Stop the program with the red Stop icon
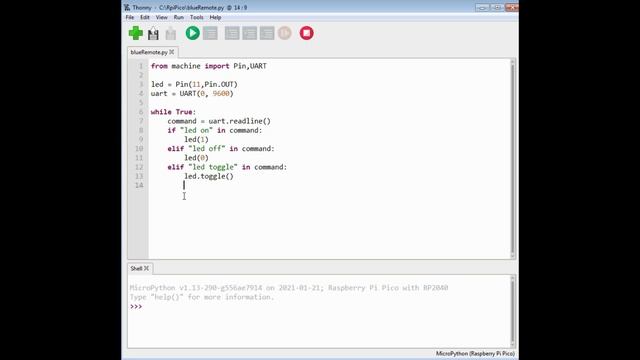 (307, 33)
